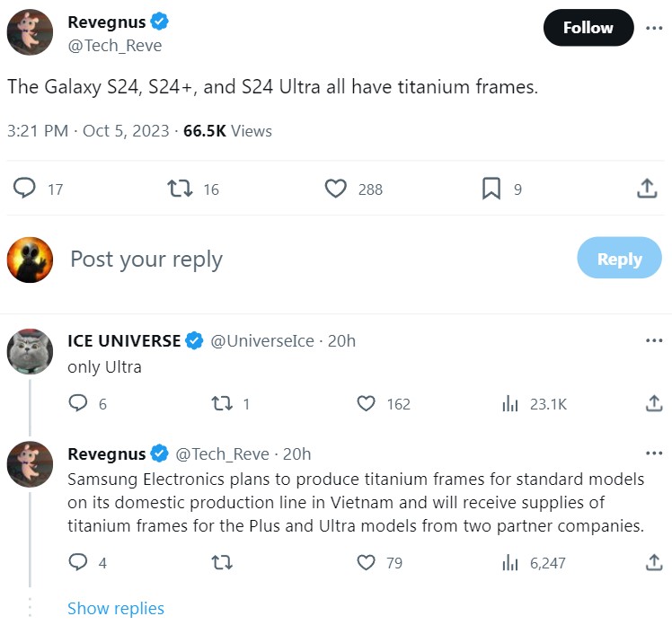Screen dimensions: 672x625
Task: Click the Reply button
Action: pos(619,258)
